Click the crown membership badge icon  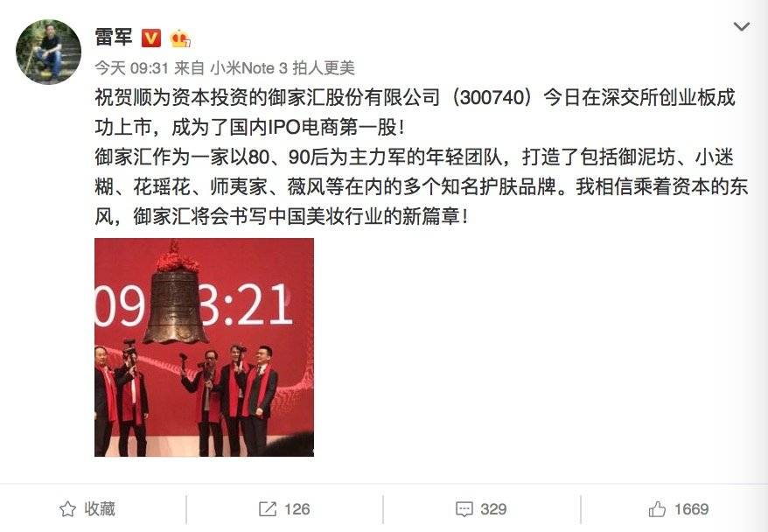(x=180, y=38)
